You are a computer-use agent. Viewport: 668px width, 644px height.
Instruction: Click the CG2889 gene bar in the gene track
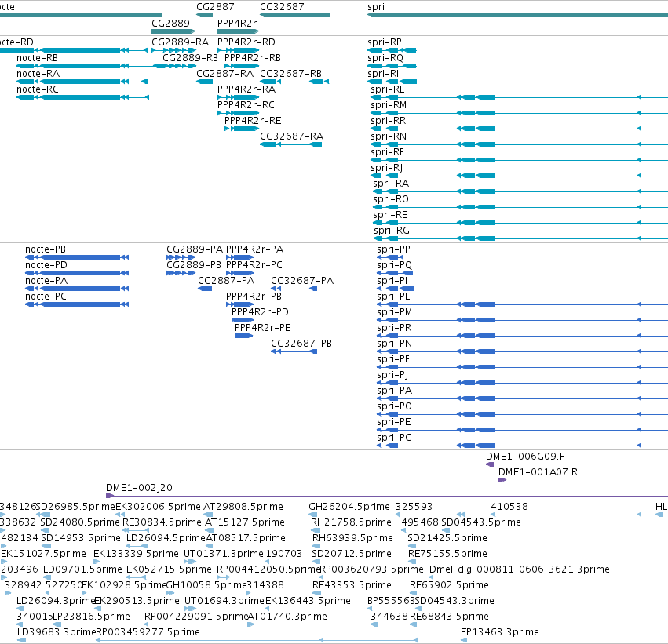point(173,31)
